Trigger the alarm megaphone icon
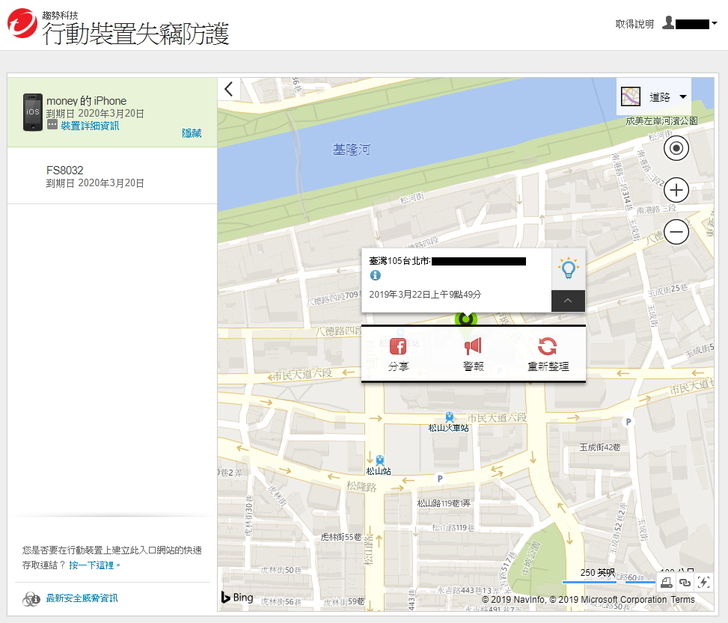Image resolution: width=728 pixels, height=623 pixels. point(473,348)
